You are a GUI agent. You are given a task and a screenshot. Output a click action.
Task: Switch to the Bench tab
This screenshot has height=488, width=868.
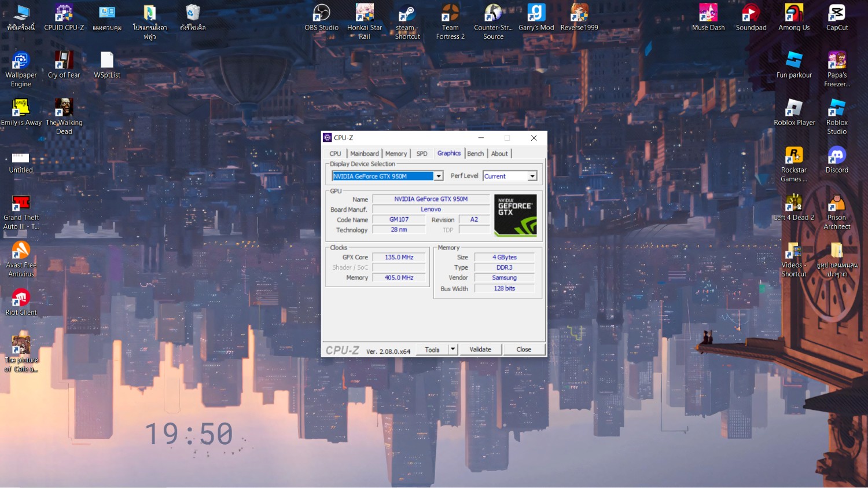click(476, 153)
